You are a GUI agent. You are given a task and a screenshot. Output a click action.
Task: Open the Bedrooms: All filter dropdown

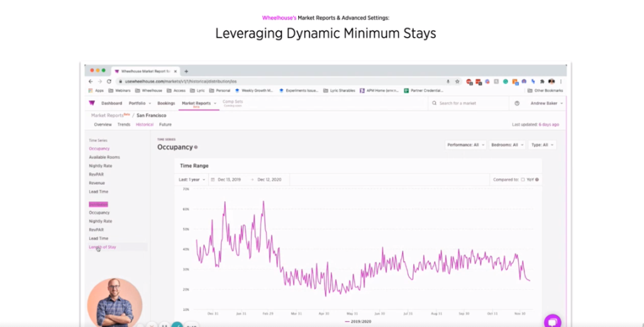click(x=507, y=145)
